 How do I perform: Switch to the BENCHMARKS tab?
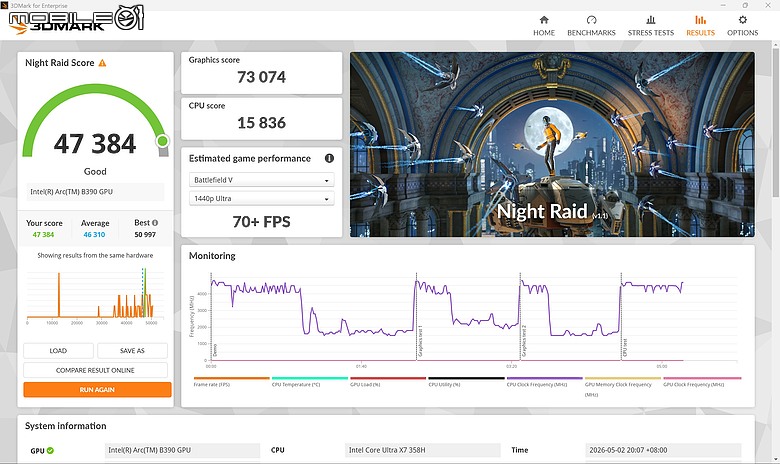(591, 26)
